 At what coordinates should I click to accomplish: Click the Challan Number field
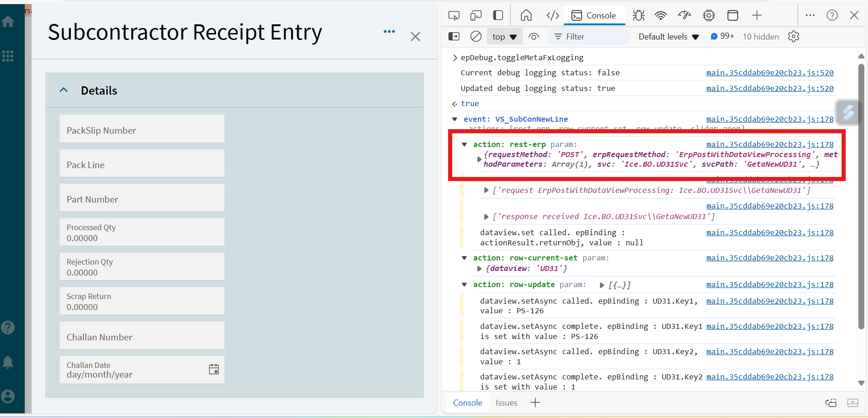click(x=142, y=335)
